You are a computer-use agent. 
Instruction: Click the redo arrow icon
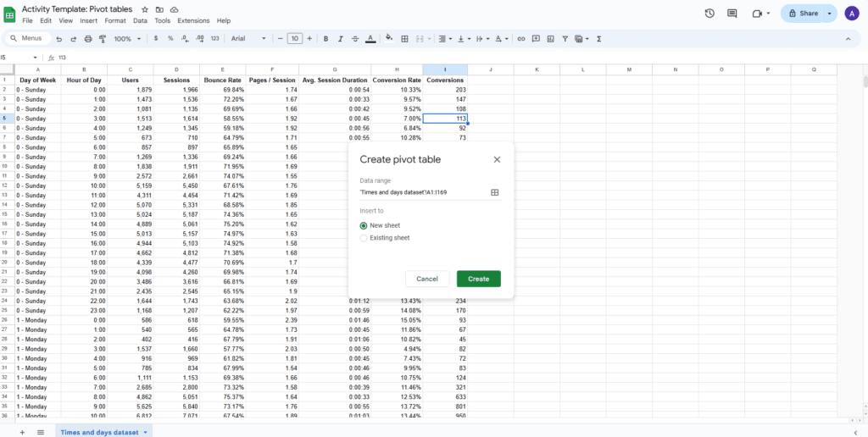point(73,39)
